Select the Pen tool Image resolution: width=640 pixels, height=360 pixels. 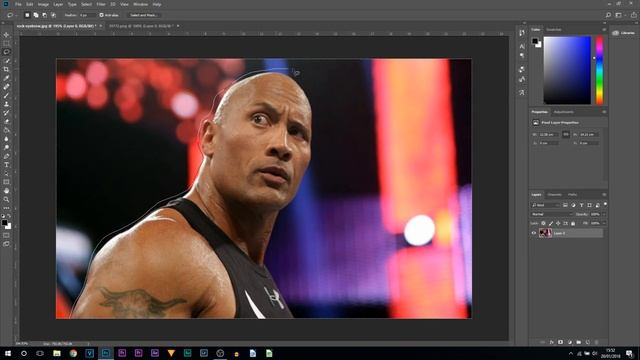tap(6, 156)
